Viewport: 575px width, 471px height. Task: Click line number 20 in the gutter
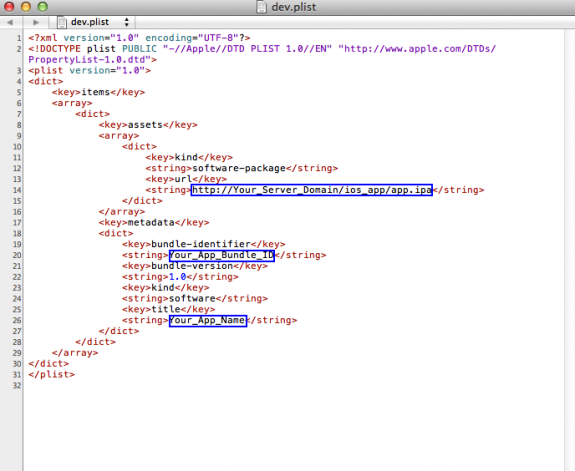17,255
